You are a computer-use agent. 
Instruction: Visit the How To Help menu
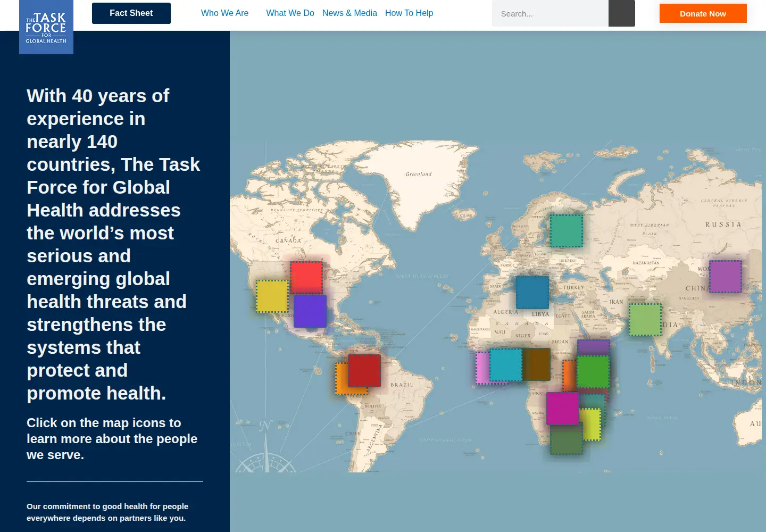409,13
